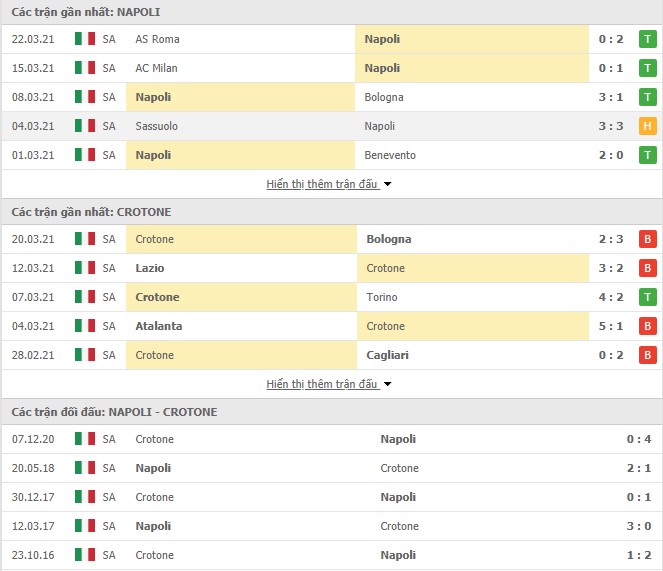Click 'Hiển thị thêm trận đấu' under the Crotone section
Viewport: 663px width, 571px height.
click(322, 384)
